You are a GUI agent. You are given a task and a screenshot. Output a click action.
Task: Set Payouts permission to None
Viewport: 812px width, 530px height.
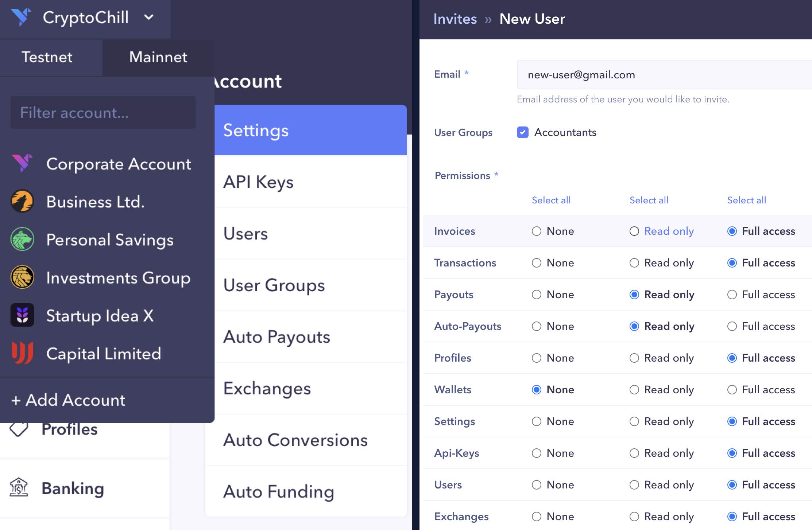point(536,295)
